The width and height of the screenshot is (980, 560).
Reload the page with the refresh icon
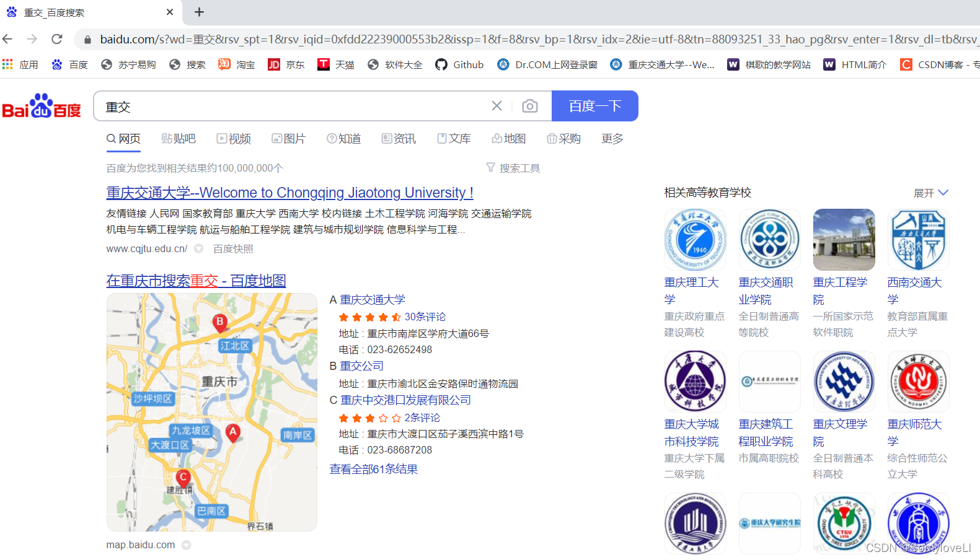[57, 39]
